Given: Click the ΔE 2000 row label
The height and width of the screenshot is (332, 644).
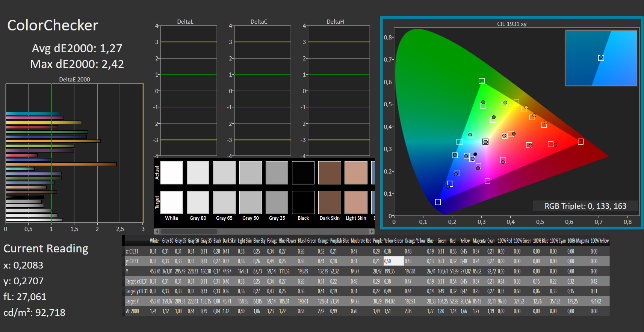Looking at the screenshot, I should (x=132, y=311).
